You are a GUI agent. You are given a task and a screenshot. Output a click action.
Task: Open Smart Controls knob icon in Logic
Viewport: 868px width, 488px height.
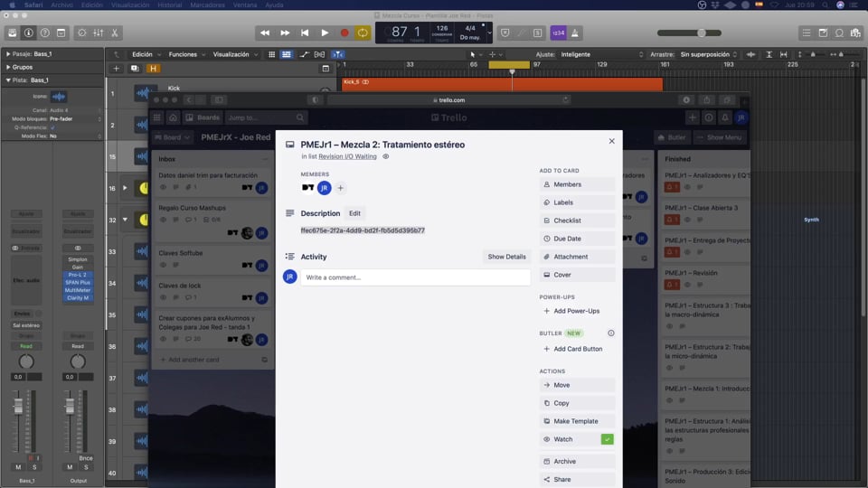[x=82, y=33]
